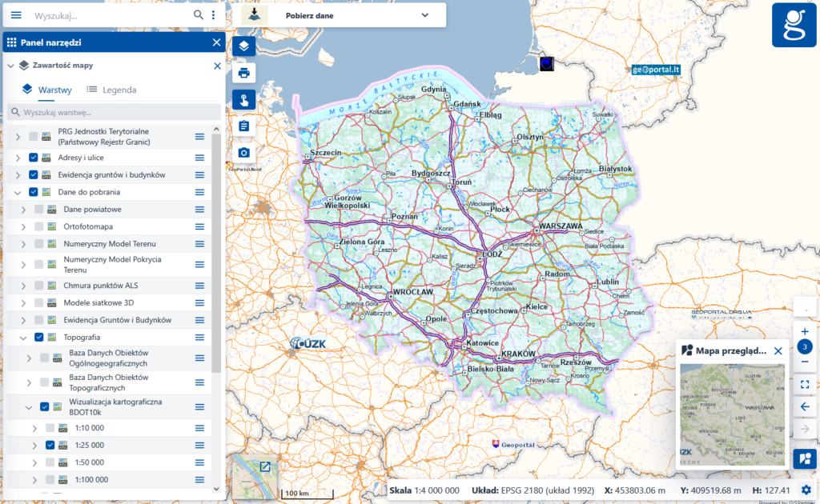Image resolution: width=820 pixels, height=504 pixels.
Task: Enable the Ortofotomapa layer checkbox
Action: (x=39, y=226)
